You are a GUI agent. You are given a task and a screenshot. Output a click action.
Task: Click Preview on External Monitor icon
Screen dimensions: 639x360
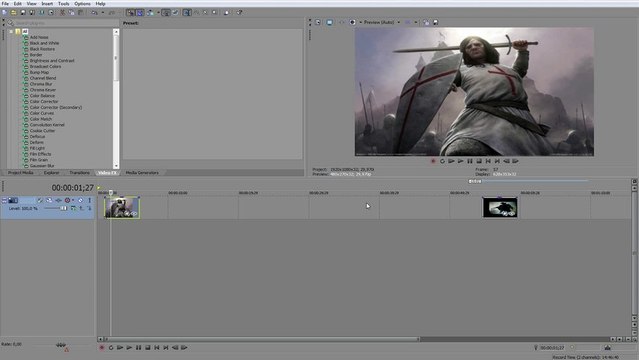tap(329, 22)
